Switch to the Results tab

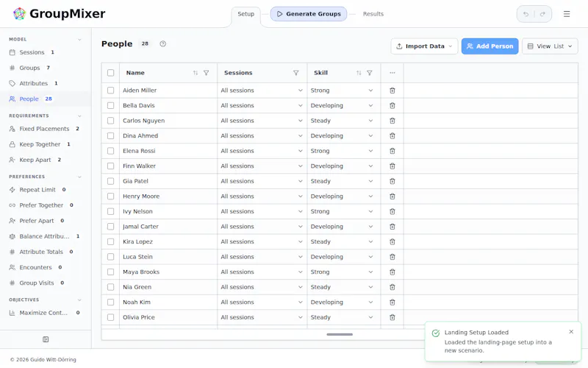[373, 14]
